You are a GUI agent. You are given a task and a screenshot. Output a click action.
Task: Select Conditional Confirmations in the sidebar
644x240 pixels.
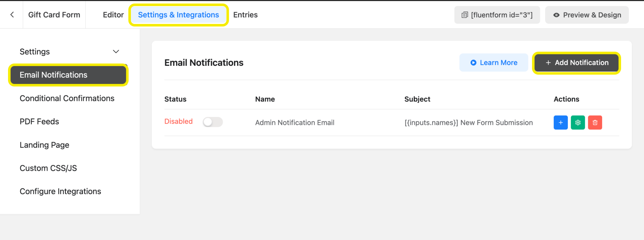point(67,98)
